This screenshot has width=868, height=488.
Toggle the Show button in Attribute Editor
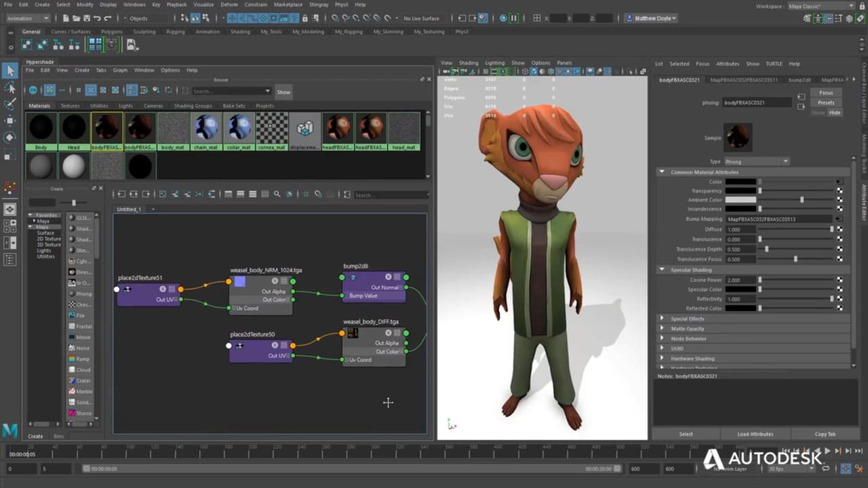[x=818, y=113]
